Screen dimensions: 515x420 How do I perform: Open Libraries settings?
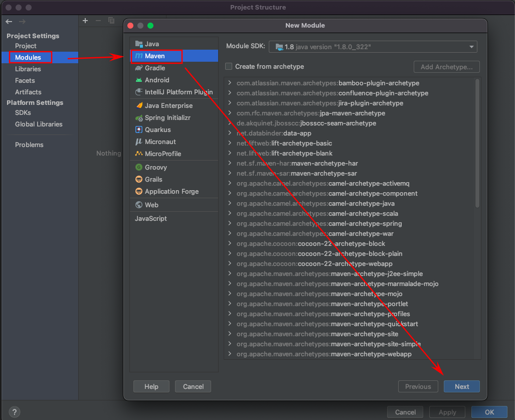coord(28,69)
